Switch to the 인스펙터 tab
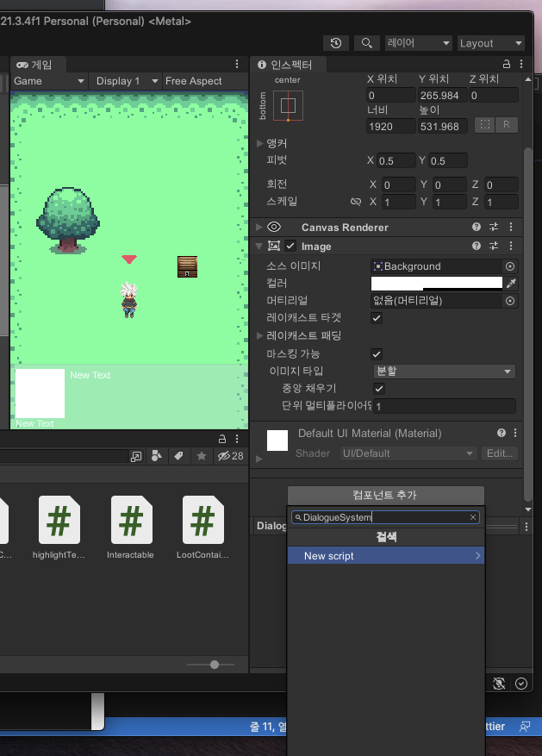Image resolution: width=542 pixels, height=756 pixels. (288, 65)
